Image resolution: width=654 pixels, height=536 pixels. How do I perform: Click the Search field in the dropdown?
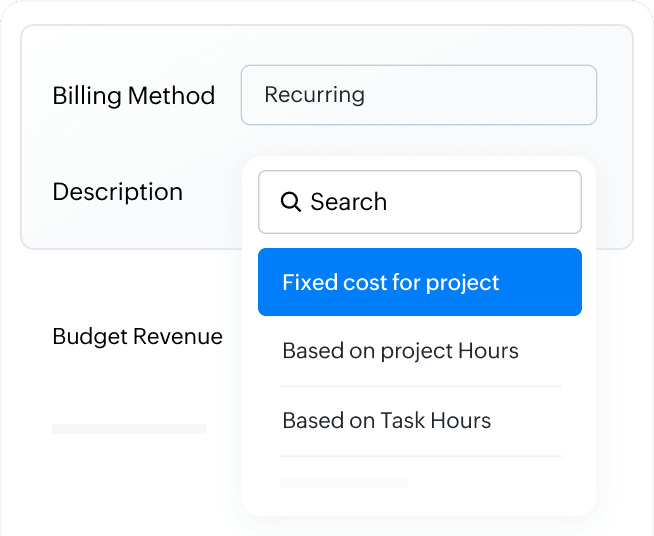point(419,202)
